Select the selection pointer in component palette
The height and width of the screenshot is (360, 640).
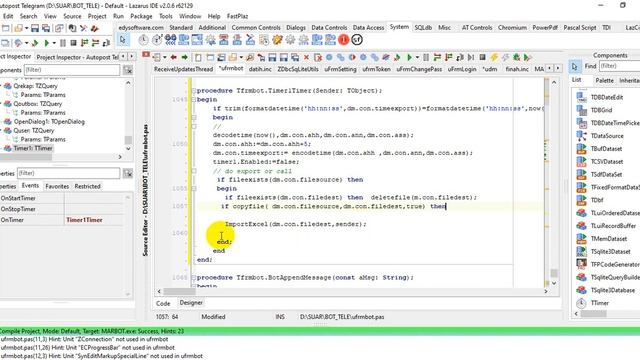[122, 40]
